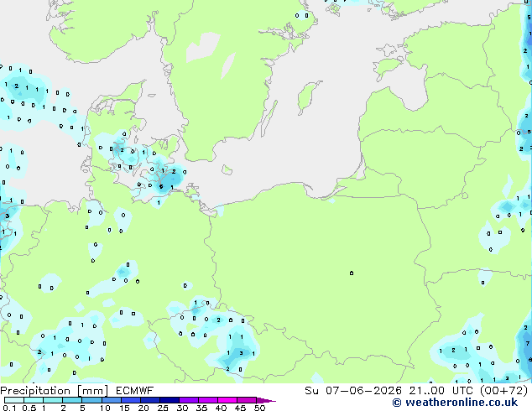Click the 35–40 mm legend color box
The height and width of the screenshot is (411, 532).
click(208, 400)
